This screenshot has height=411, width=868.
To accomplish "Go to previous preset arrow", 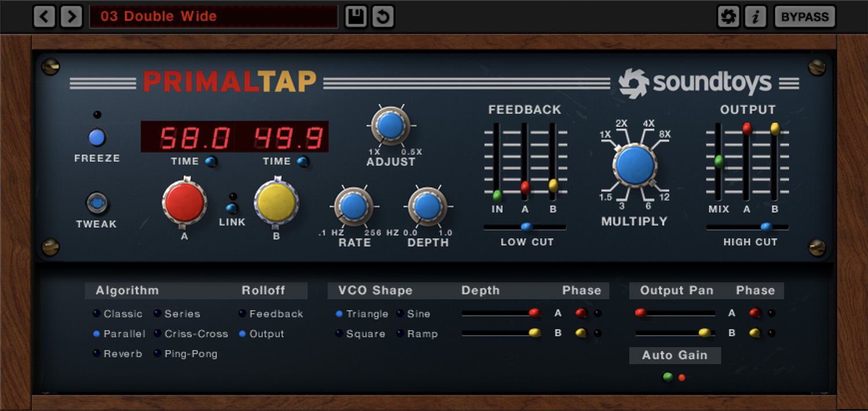I will coord(45,17).
